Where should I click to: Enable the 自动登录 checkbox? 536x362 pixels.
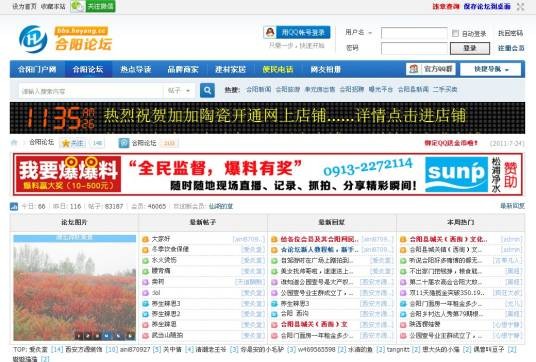click(x=455, y=33)
